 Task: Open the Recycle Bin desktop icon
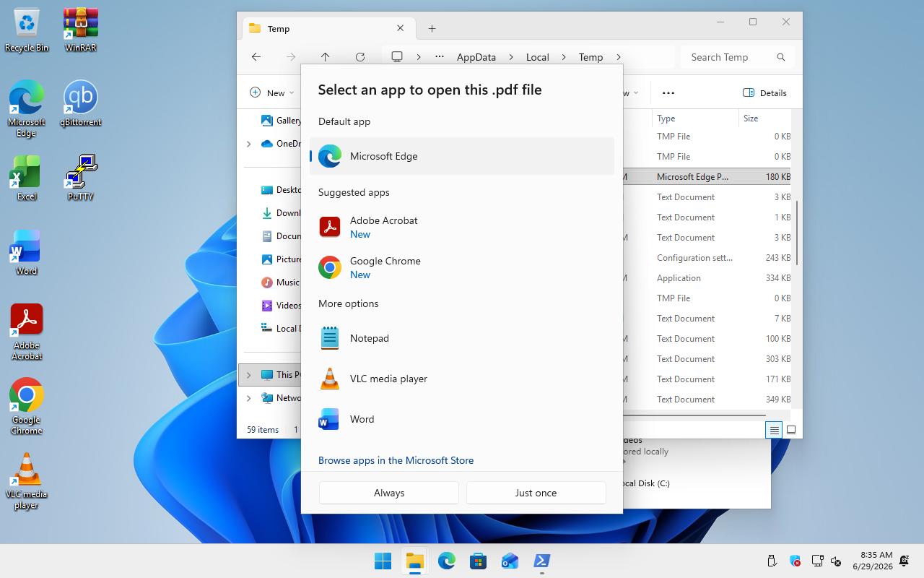pyautogui.click(x=27, y=30)
